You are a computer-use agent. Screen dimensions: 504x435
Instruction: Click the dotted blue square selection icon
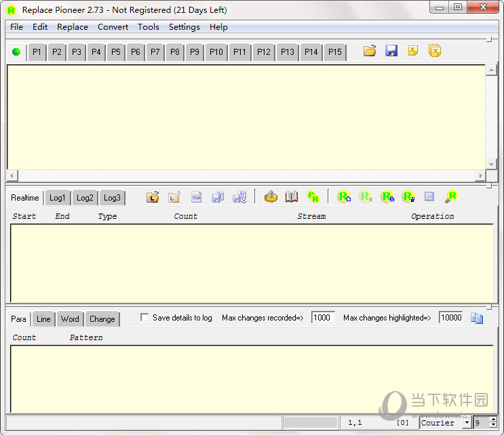tap(429, 196)
